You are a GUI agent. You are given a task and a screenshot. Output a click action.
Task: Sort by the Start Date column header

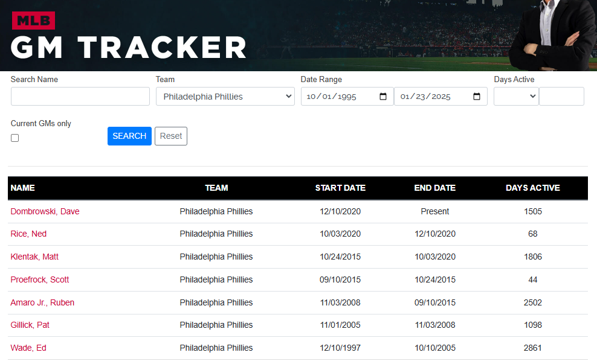(340, 188)
